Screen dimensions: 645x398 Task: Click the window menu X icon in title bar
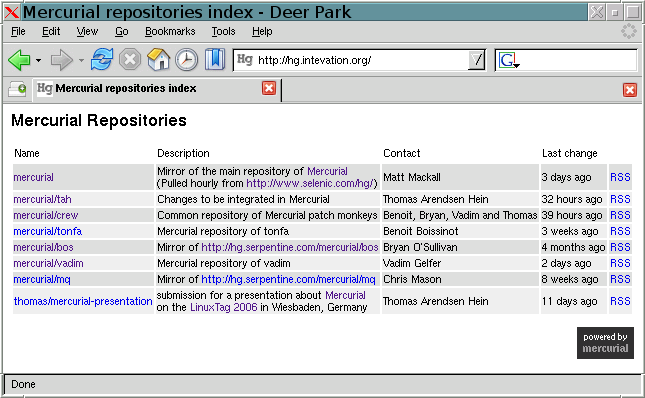[x=12, y=12]
